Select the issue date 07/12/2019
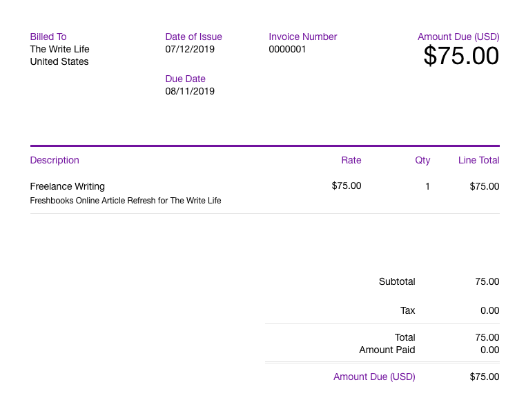 190,49
